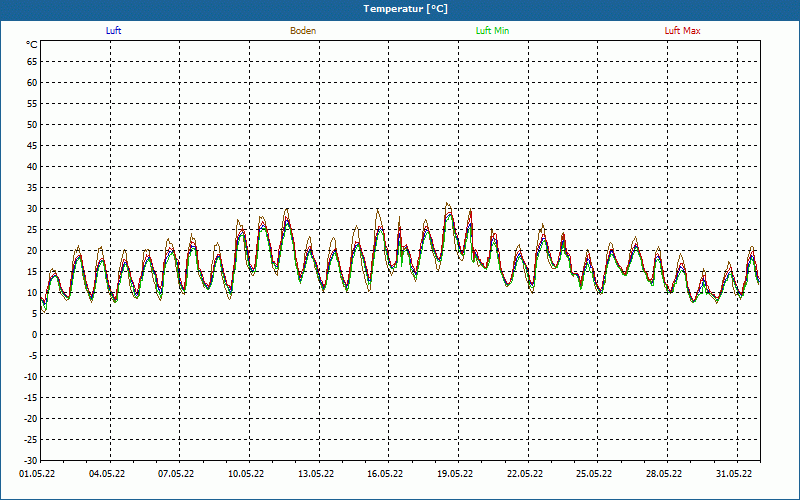Image resolution: width=800 pixels, height=500 pixels.
Task: Click the -20 y-axis value
Action: pyautogui.click(x=31, y=419)
